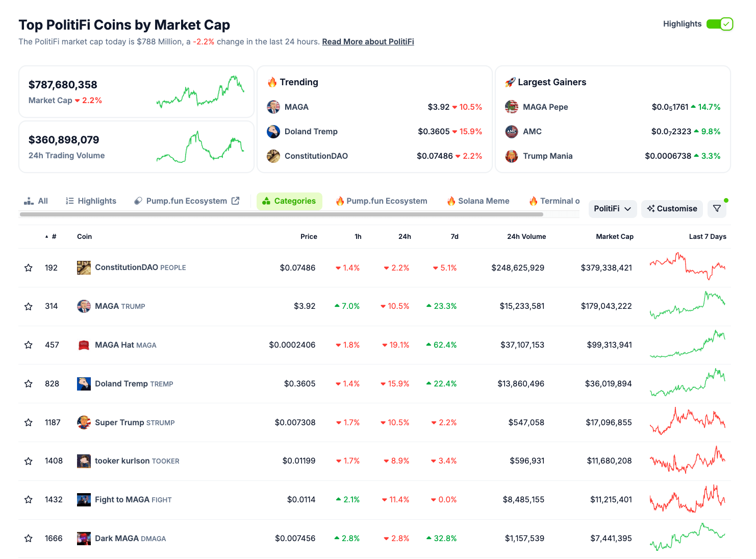
Task: Click the $8,485,155 volume value
Action: (523, 500)
